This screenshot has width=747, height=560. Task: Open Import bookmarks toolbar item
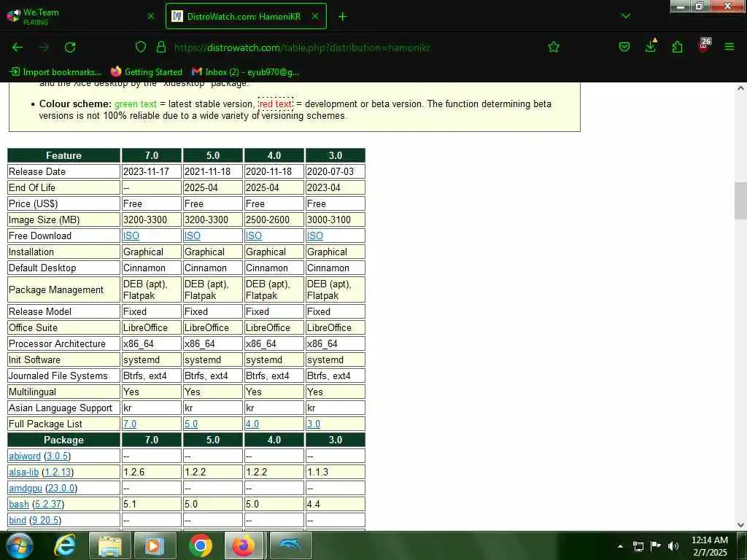[55, 72]
